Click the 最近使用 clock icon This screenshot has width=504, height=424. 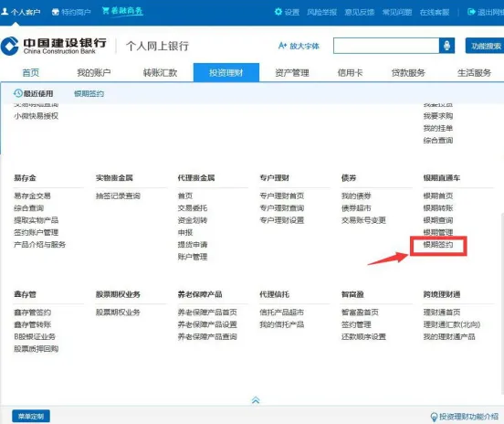click(x=17, y=93)
